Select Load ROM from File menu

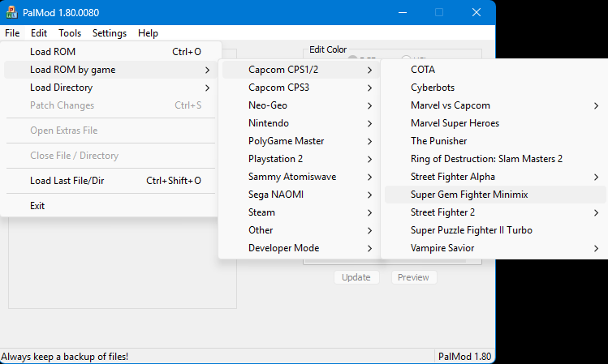point(53,52)
